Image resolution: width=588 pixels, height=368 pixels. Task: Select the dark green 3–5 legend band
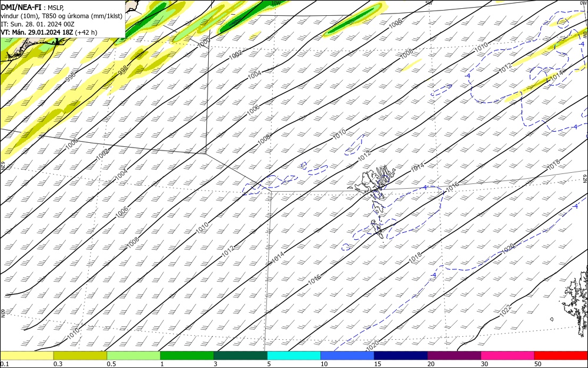coord(240,356)
